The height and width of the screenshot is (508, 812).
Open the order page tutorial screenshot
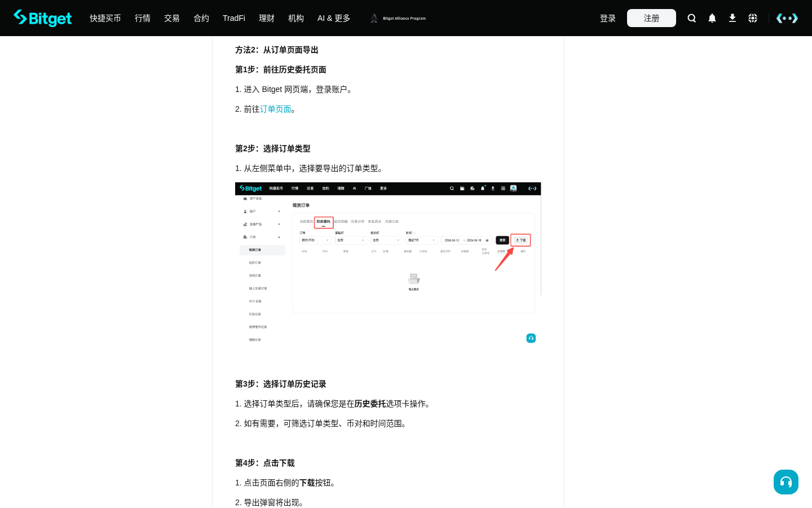click(x=388, y=264)
